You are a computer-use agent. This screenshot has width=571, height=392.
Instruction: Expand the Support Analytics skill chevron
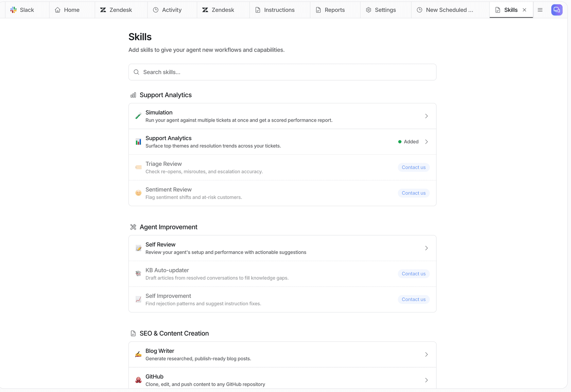point(427,142)
